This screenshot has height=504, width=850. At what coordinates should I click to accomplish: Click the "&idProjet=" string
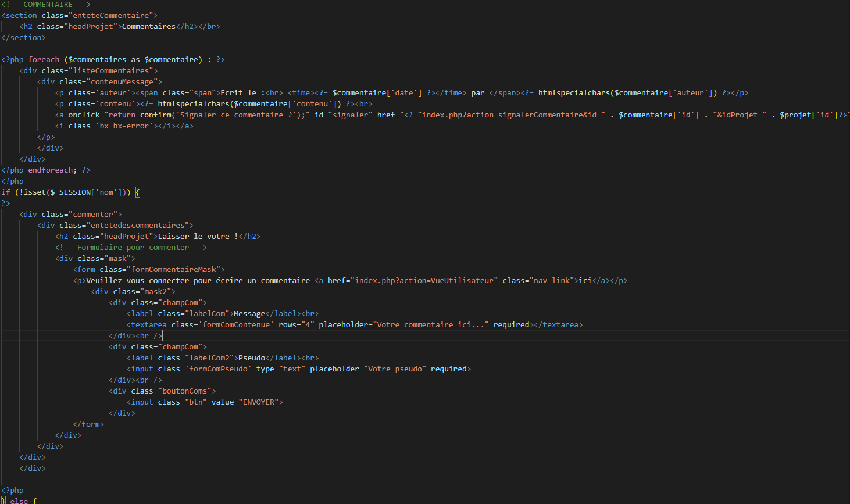(x=740, y=115)
